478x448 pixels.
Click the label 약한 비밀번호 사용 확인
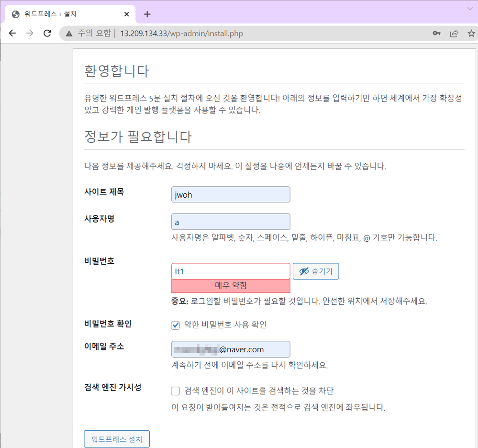pyautogui.click(x=225, y=325)
